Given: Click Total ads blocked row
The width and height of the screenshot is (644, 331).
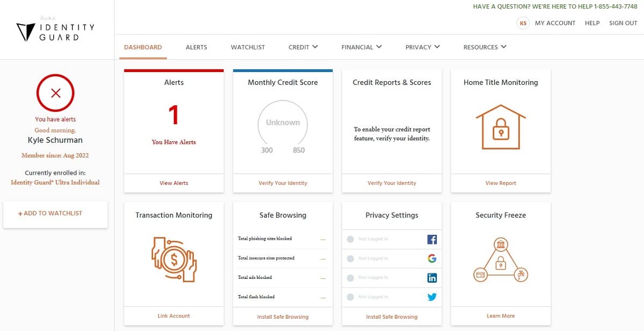Looking at the screenshot, I should coord(283,278).
